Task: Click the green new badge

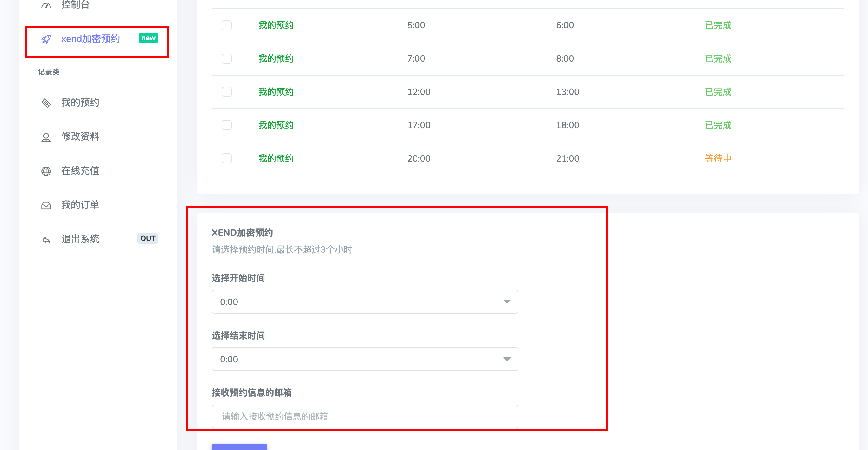Action: click(x=149, y=38)
